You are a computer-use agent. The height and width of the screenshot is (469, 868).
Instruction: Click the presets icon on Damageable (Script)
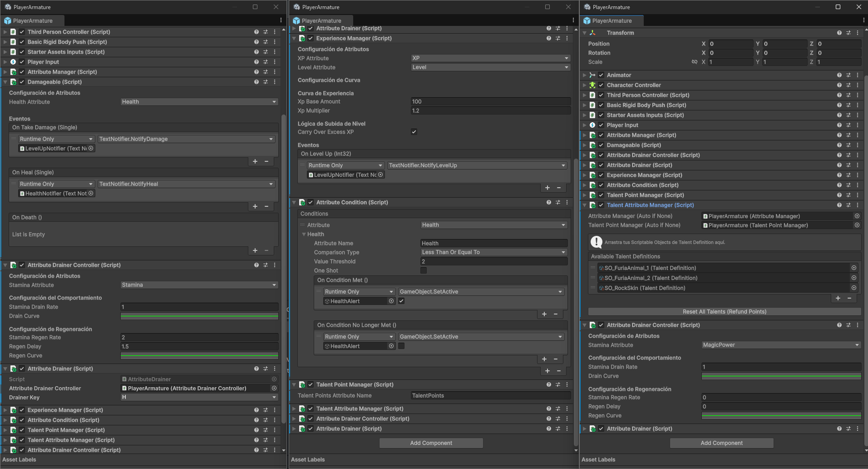pos(266,82)
